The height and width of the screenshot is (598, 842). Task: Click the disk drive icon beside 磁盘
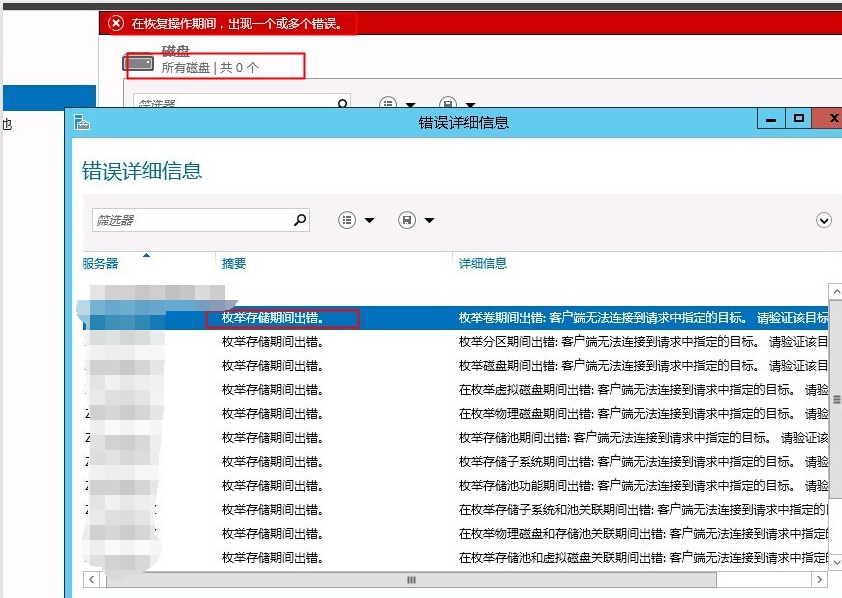tap(138, 63)
